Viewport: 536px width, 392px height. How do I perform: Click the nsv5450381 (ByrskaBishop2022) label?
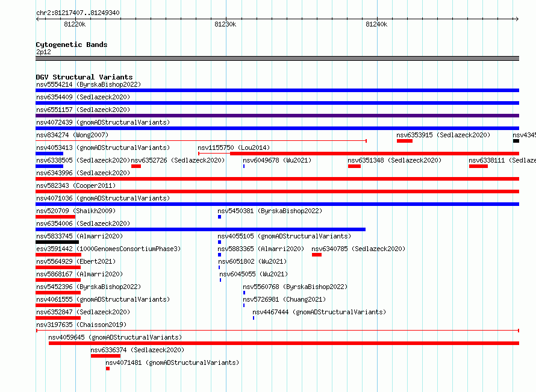coord(270,211)
